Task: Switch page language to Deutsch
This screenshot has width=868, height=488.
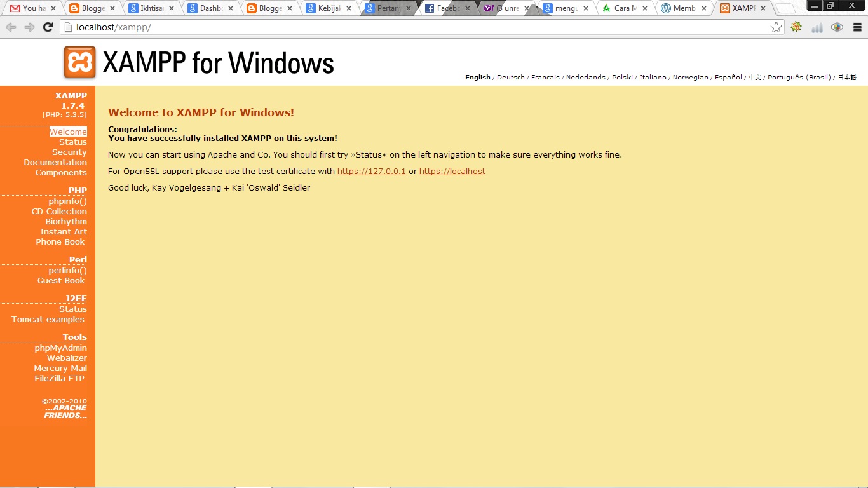Action: pos(510,77)
